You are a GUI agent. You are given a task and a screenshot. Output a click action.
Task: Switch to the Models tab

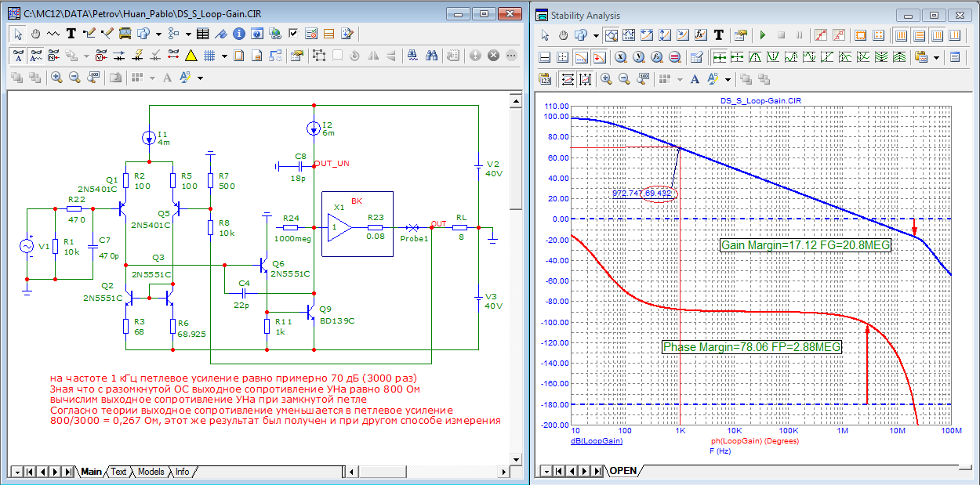151,472
